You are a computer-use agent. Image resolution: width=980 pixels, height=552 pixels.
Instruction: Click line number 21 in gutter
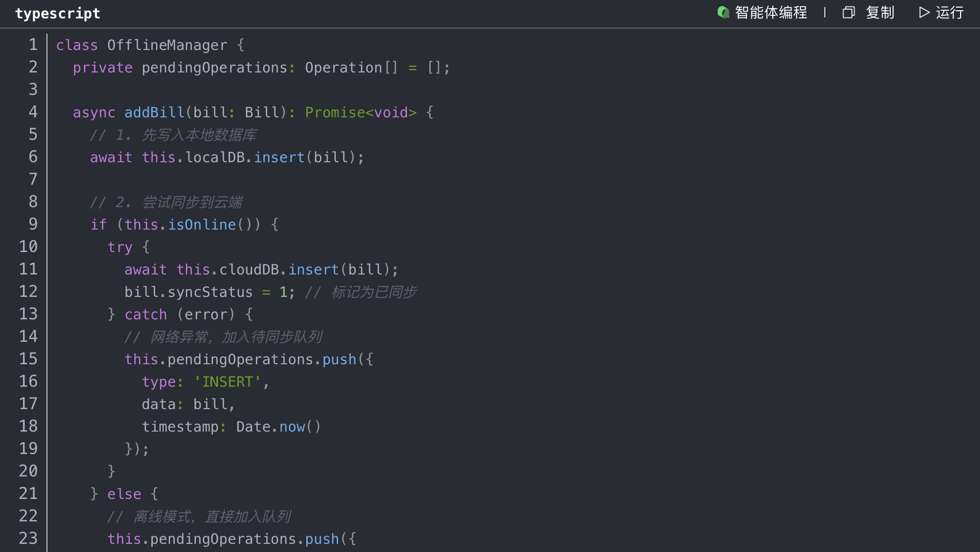[29, 494]
